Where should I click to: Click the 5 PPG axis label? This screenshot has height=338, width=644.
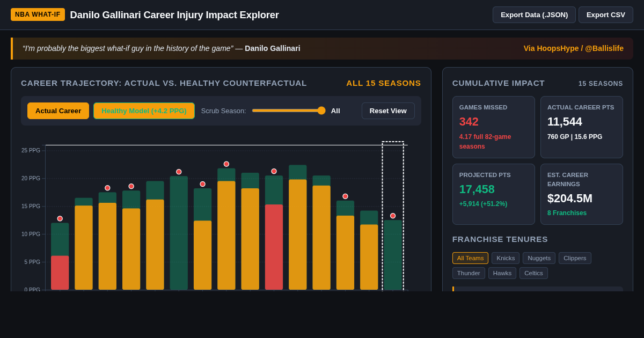(x=32, y=262)
